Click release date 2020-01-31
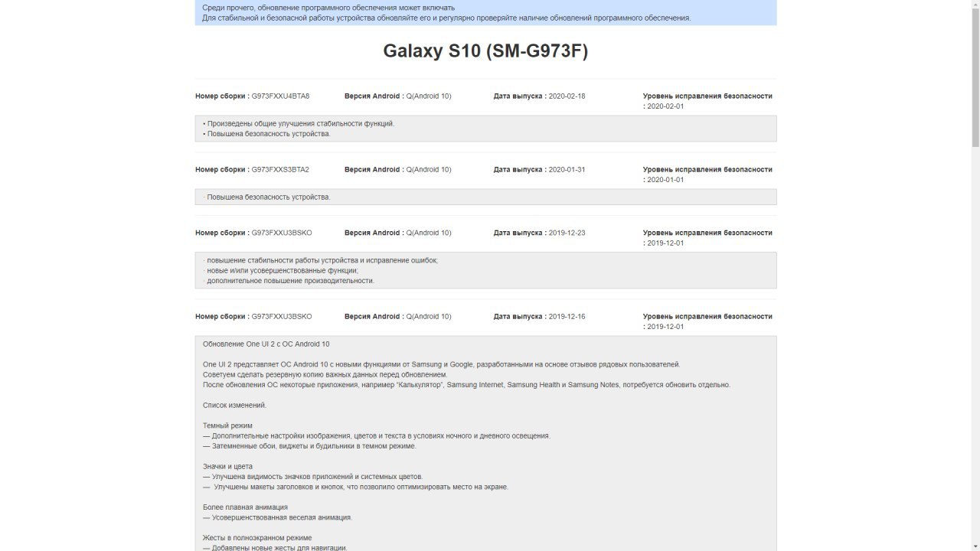The height and width of the screenshot is (551, 980). tap(567, 170)
